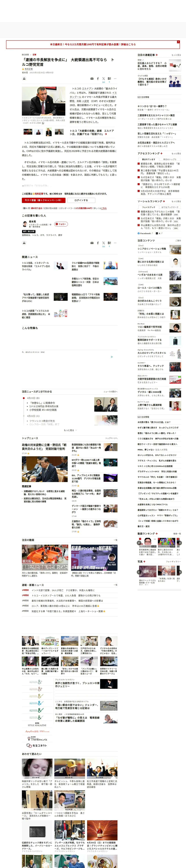This screenshot has width=186, height=868.
Task: Open トップページへ link beside トップニュース
Action: (x=111, y=438)
